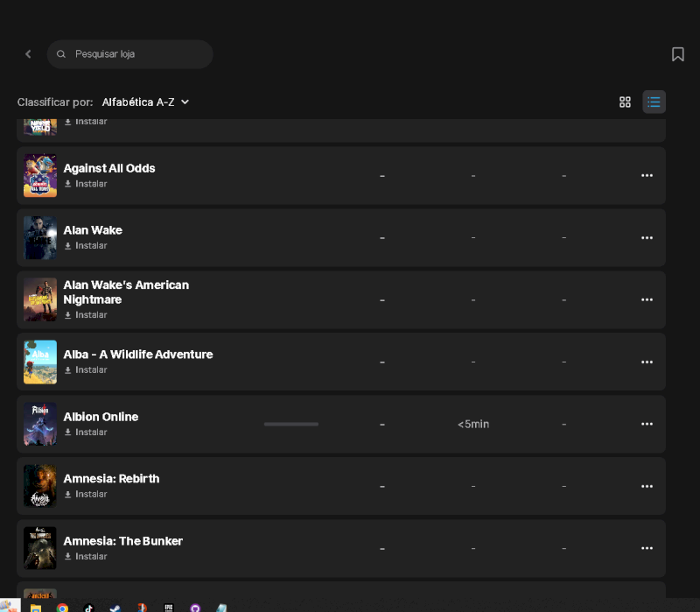Select the Alan Wake title
This screenshot has width=700, height=612.
pyautogui.click(x=93, y=230)
